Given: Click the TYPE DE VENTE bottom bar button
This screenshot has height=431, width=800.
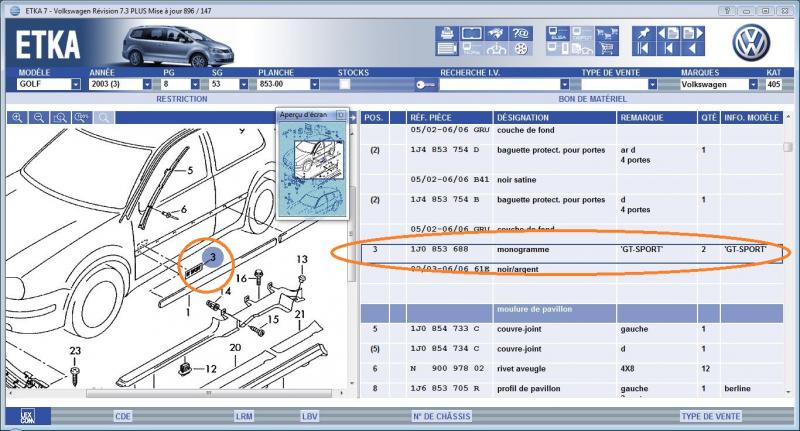Looking at the screenshot, I should [x=711, y=416].
